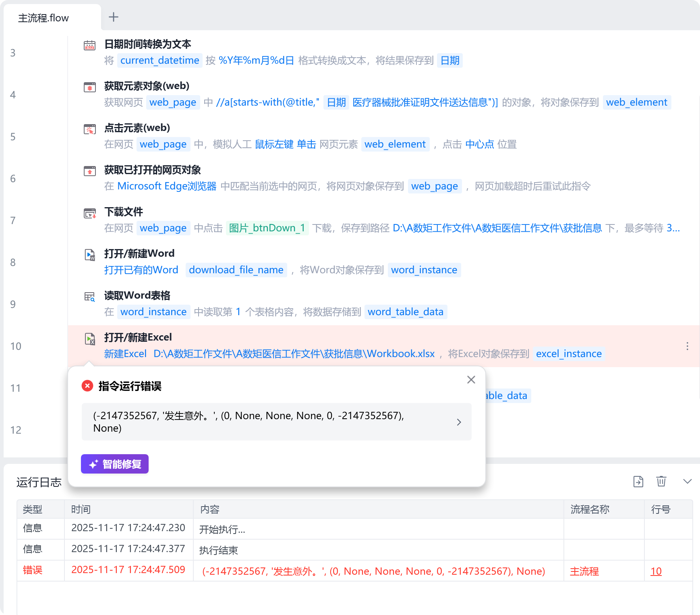This screenshot has height=615, width=700.
Task: Select the 获取元素对象(web) step title
Action: click(147, 86)
